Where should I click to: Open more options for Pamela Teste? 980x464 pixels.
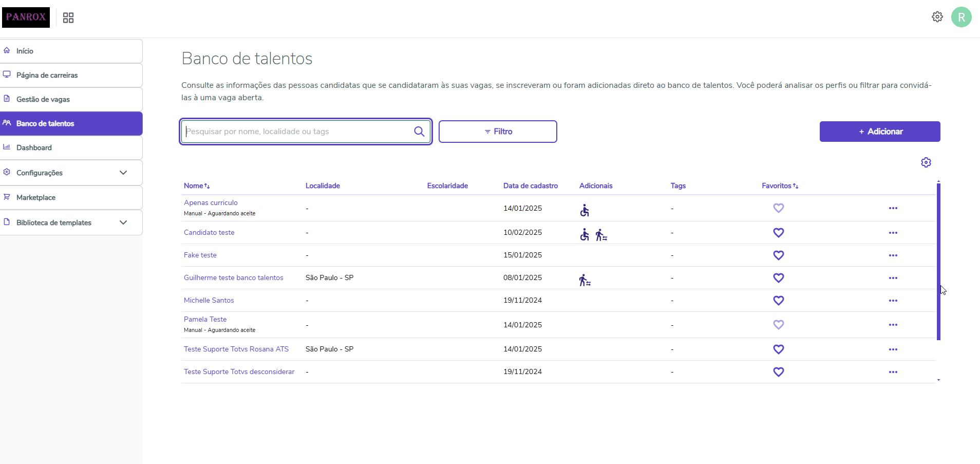[x=893, y=325]
